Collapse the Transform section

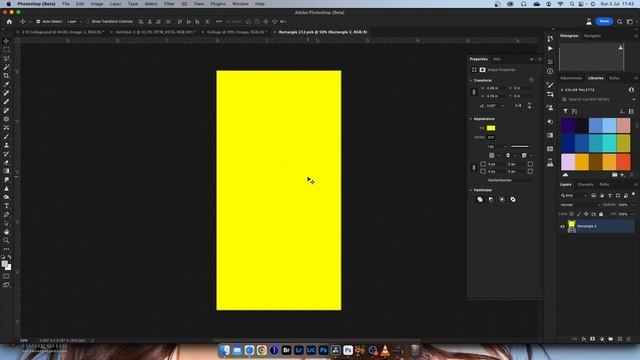(x=471, y=81)
